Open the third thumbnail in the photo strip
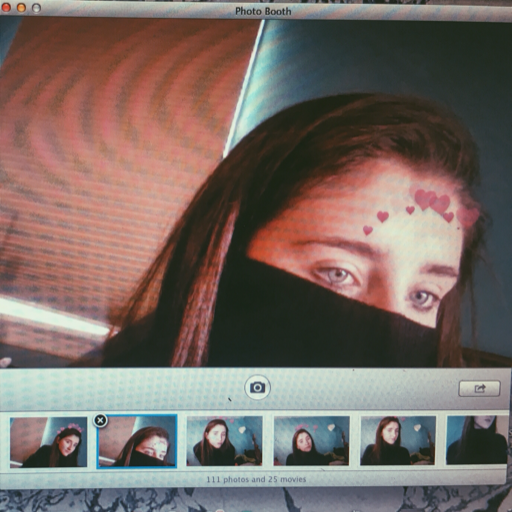The width and height of the screenshot is (512, 512). (224, 441)
